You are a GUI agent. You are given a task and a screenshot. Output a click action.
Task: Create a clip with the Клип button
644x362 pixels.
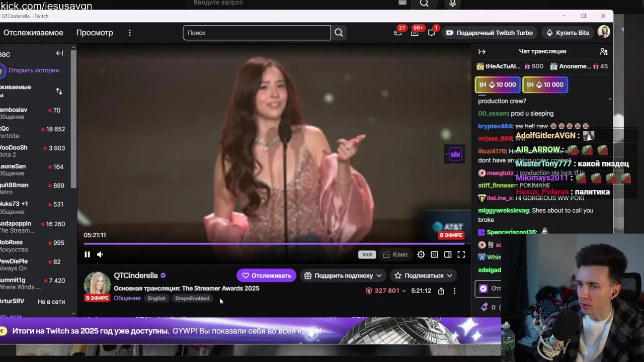(x=395, y=254)
